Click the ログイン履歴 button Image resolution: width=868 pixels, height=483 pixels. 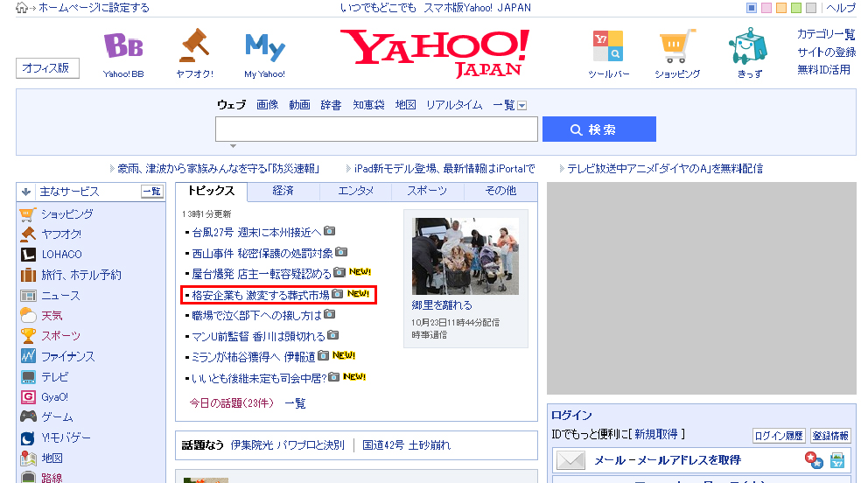click(x=779, y=436)
